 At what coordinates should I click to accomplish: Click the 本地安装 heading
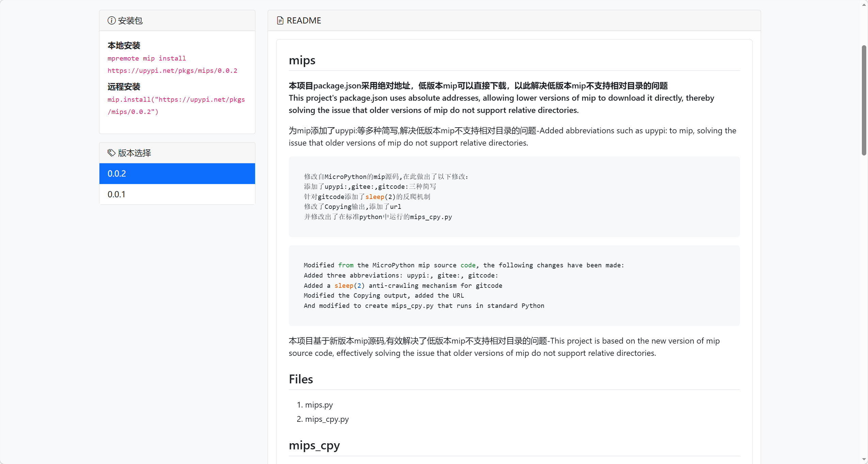click(124, 46)
